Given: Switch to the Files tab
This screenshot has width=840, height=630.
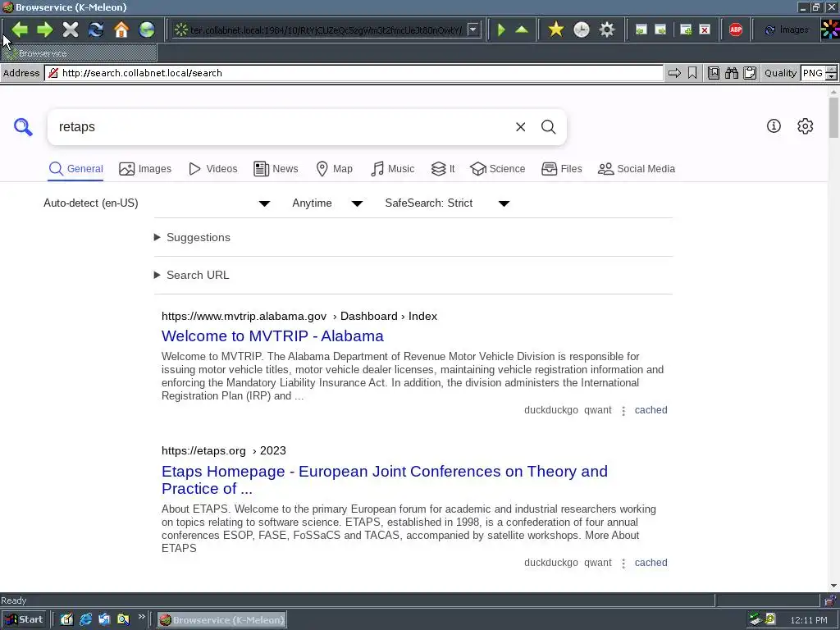Looking at the screenshot, I should click(x=561, y=169).
